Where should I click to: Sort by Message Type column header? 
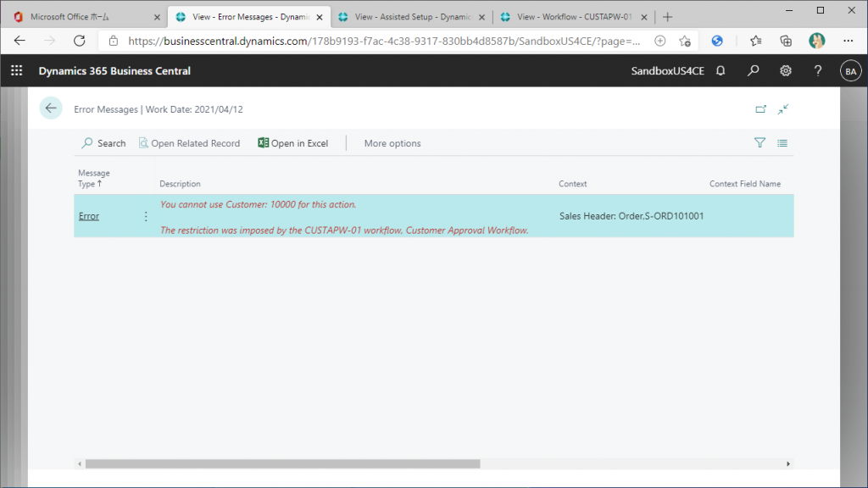click(93, 178)
